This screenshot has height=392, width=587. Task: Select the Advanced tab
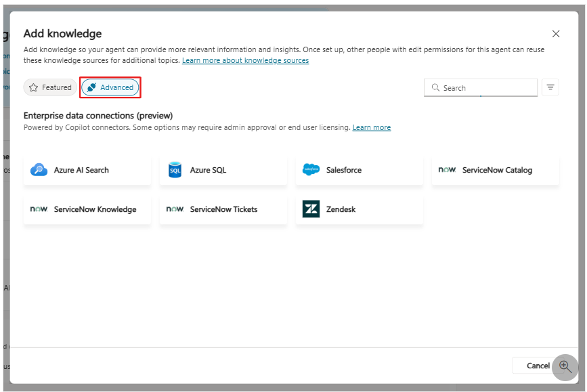(110, 87)
